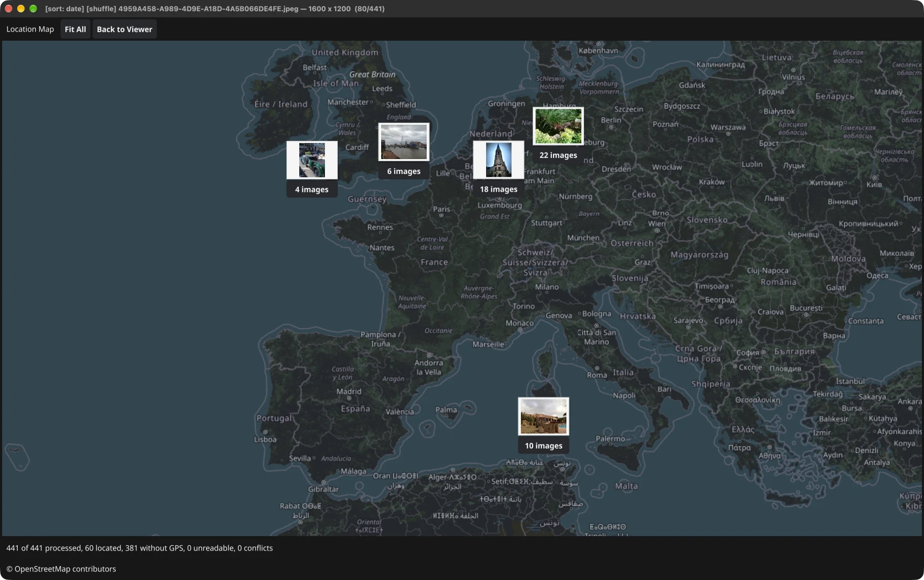Image resolution: width=924 pixels, height=580 pixels.
Task: Click the Madrid label on map
Action: coord(349,391)
